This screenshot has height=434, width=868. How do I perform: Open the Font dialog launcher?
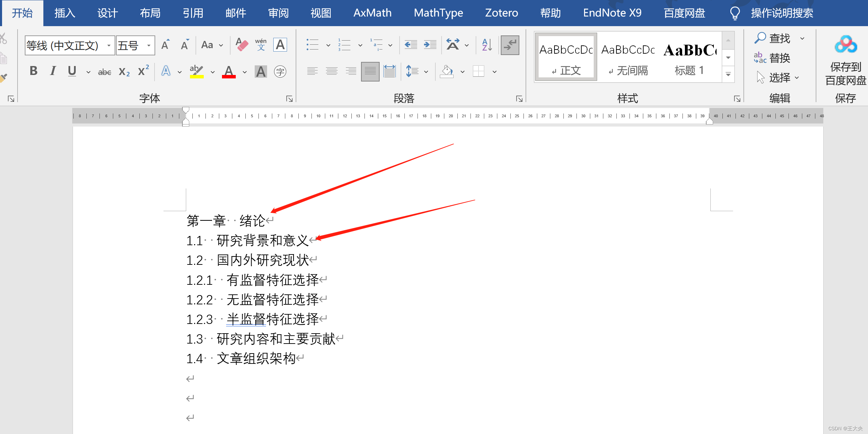point(289,99)
